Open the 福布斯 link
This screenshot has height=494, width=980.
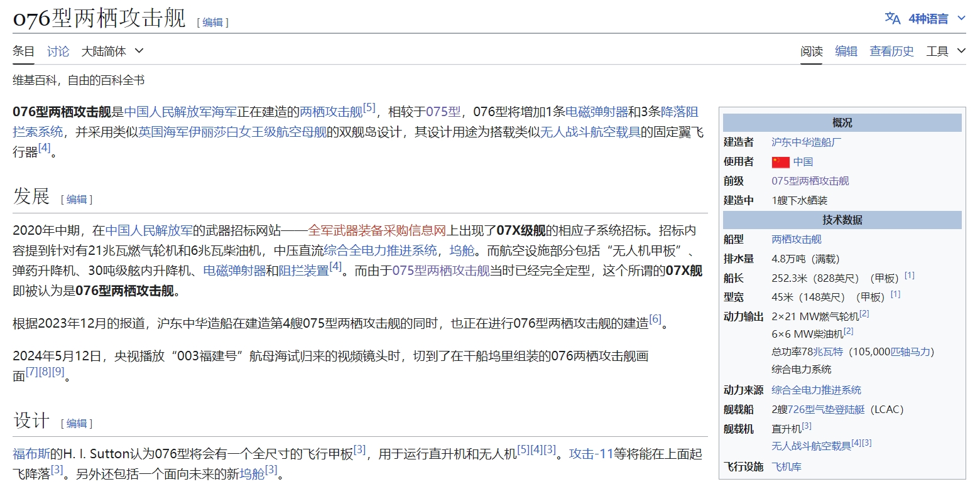click(x=31, y=454)
